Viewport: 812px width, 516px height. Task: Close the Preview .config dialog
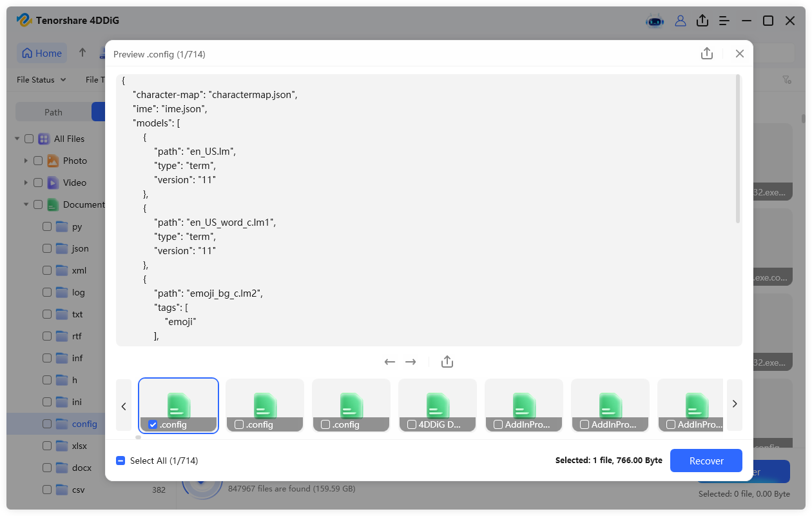tap(740, 54)
